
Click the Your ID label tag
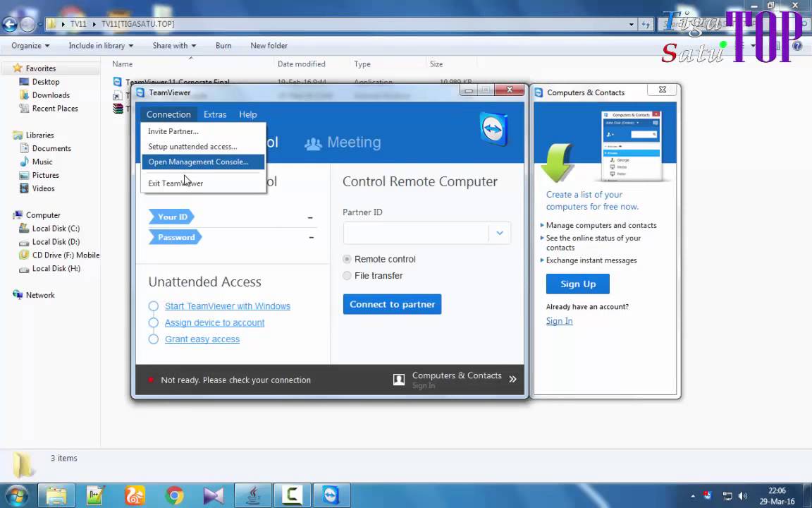pos(172,217)
